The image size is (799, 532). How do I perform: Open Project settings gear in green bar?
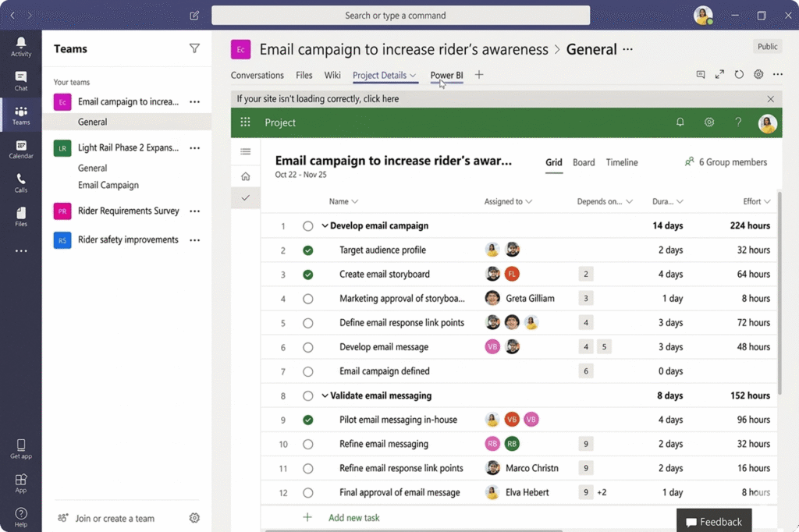pos(708,122)
